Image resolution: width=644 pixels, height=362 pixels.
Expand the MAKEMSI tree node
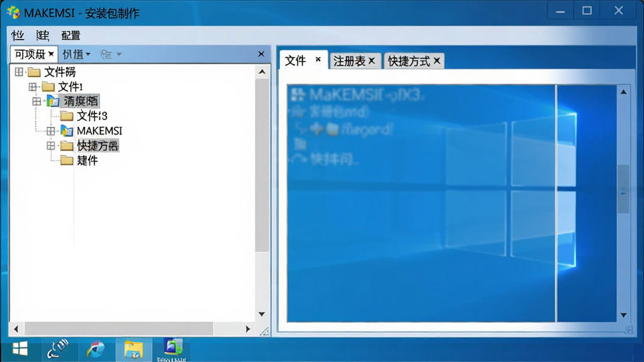[x=50, y=131]
